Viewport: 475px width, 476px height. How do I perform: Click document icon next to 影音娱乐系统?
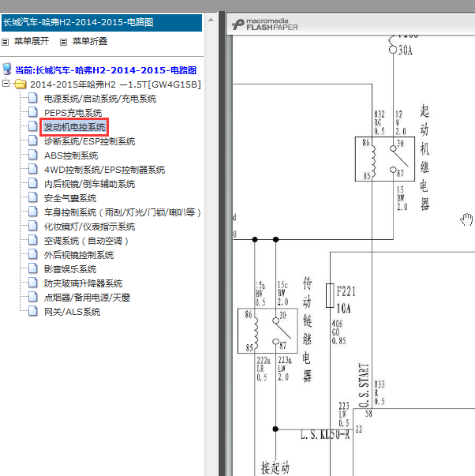(x=33, y=268)
